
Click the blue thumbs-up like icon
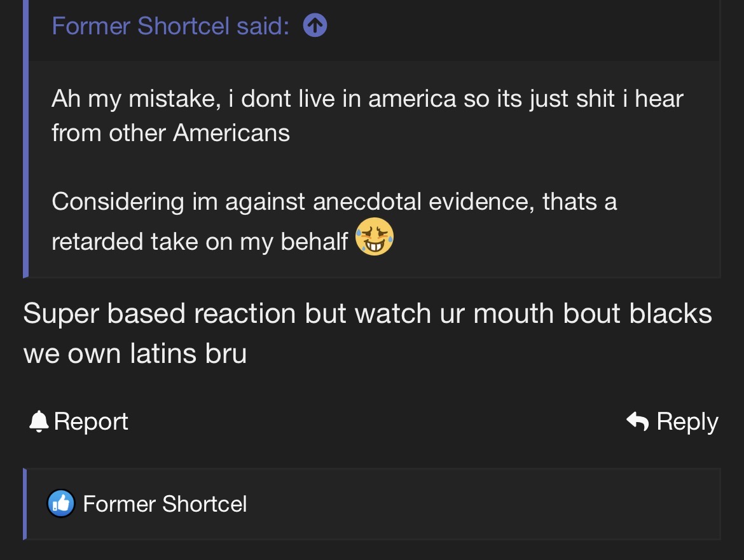61,504
